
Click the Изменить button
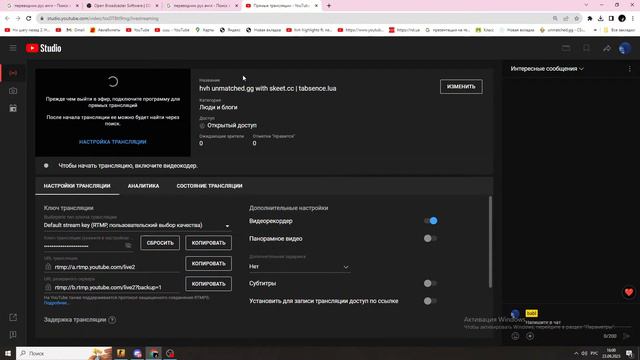click(x=461, y=87)
